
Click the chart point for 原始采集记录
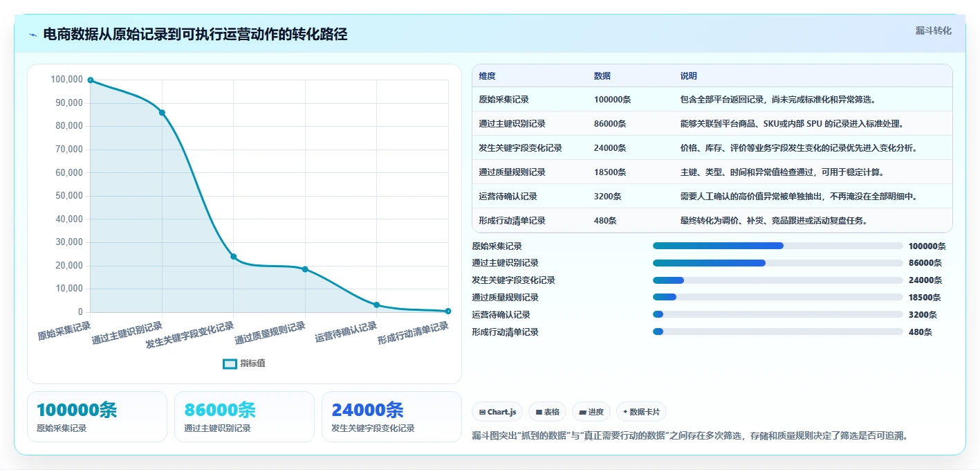click(91, 80)
